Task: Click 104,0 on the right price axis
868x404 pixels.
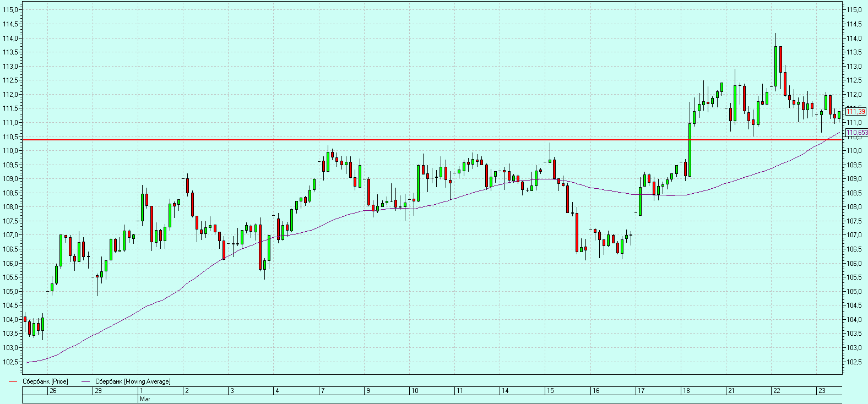Action: (854, 319)
